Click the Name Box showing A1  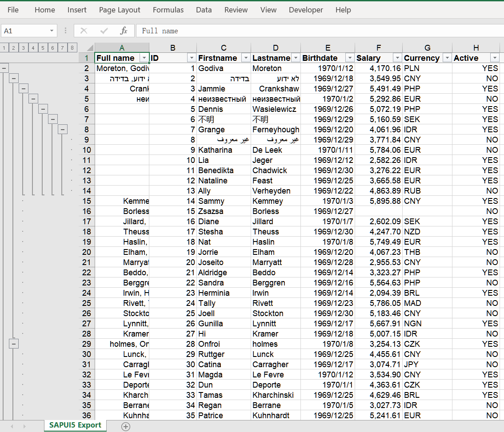coord(25,31)
